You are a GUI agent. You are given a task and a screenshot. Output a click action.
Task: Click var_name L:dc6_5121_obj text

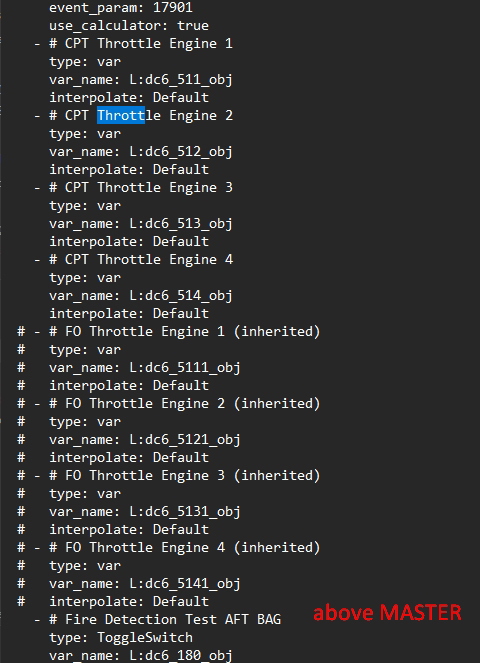[145, 440]
